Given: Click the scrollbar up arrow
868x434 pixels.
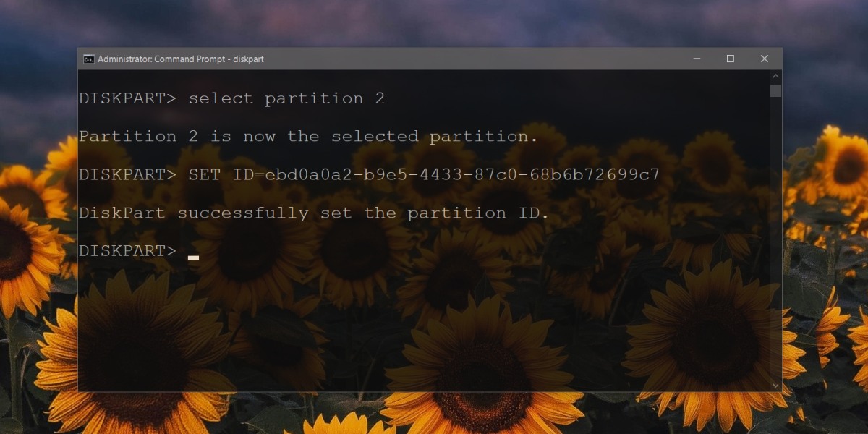Looking at the screenshot, I should point(775,77).
